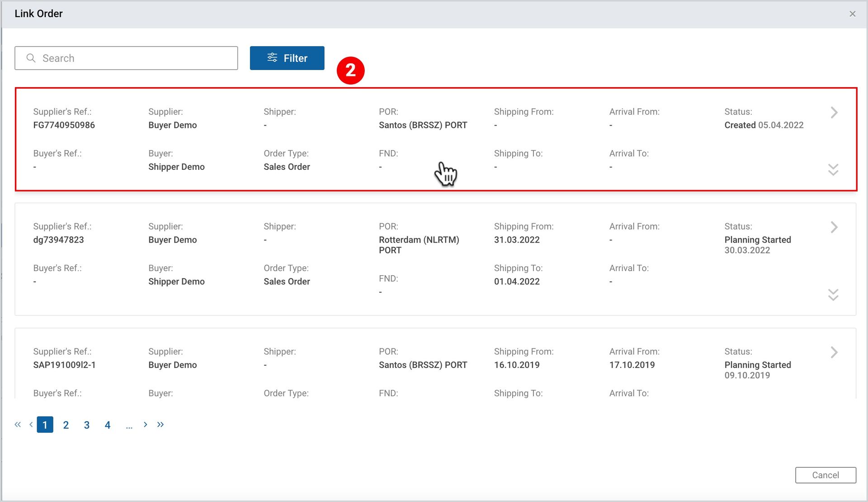The height and width of the screenshot is (502, 868).
Task: Open order FG7740950986 via right chevron arrow
Action: [x=834, y=113]
